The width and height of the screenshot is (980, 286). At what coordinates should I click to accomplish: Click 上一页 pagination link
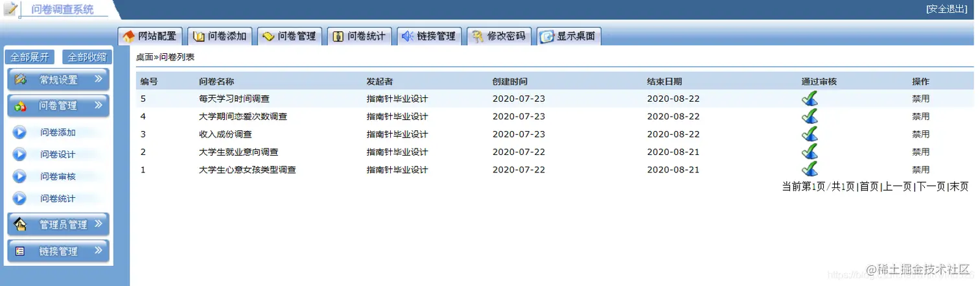click(897, 186)
